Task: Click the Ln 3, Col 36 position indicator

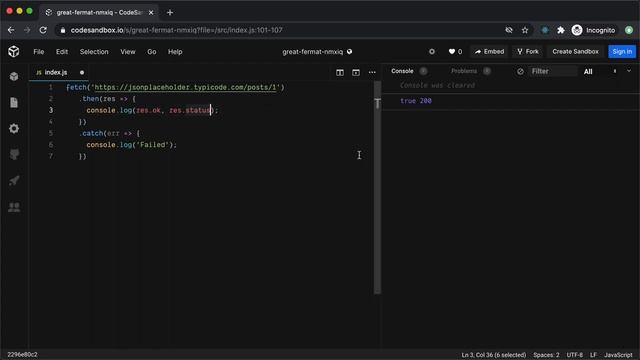Action: 493,355
